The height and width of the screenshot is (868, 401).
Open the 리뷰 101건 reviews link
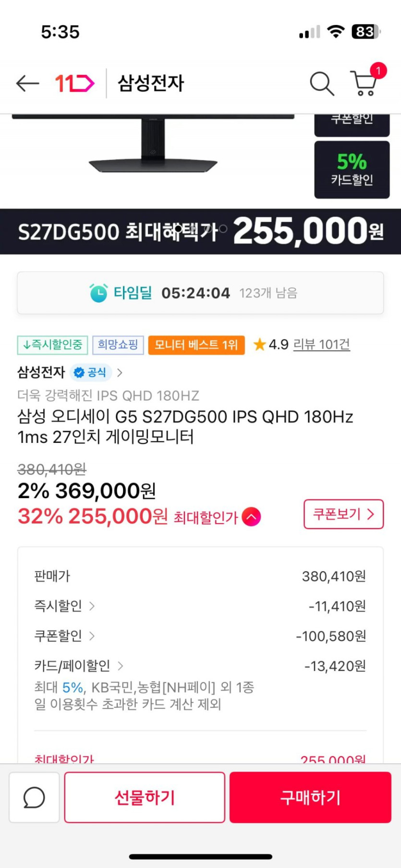click(321, 344)
